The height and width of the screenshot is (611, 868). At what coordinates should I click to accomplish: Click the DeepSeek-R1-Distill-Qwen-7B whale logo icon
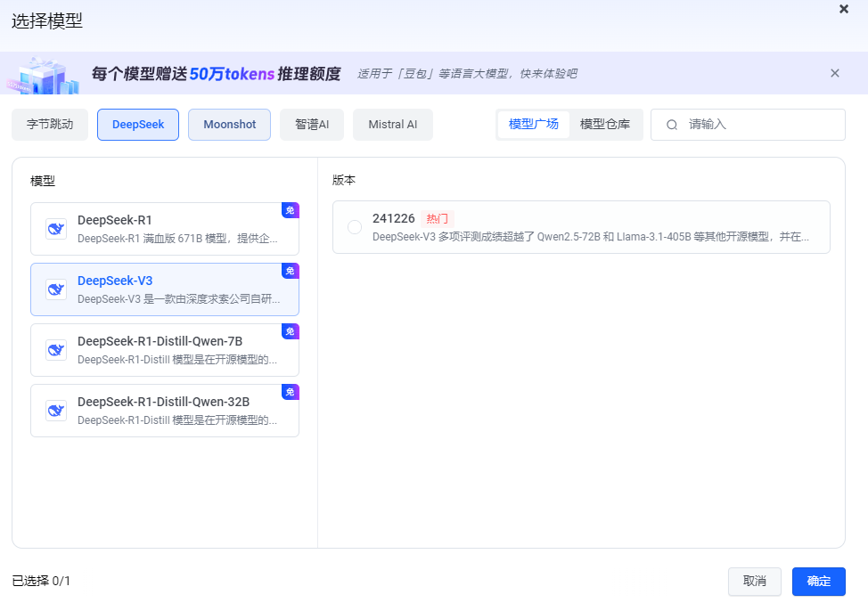coord(56,350)
